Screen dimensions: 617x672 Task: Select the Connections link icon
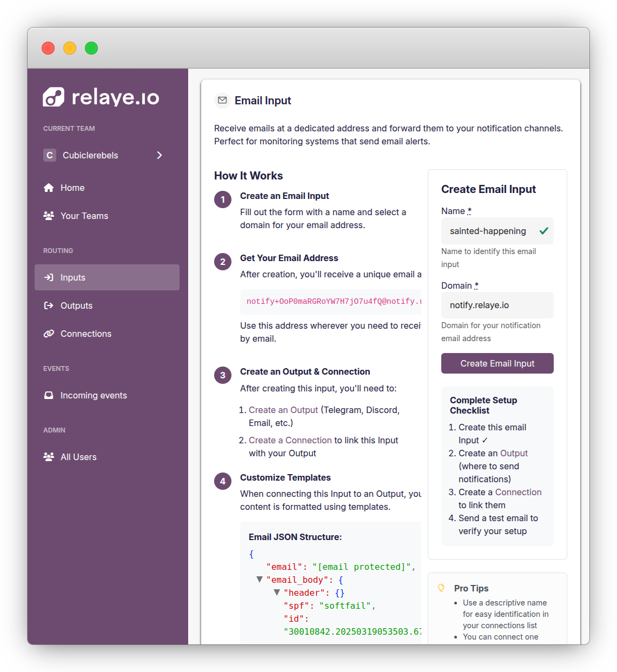pyautogui.click(x=49, y=334)
